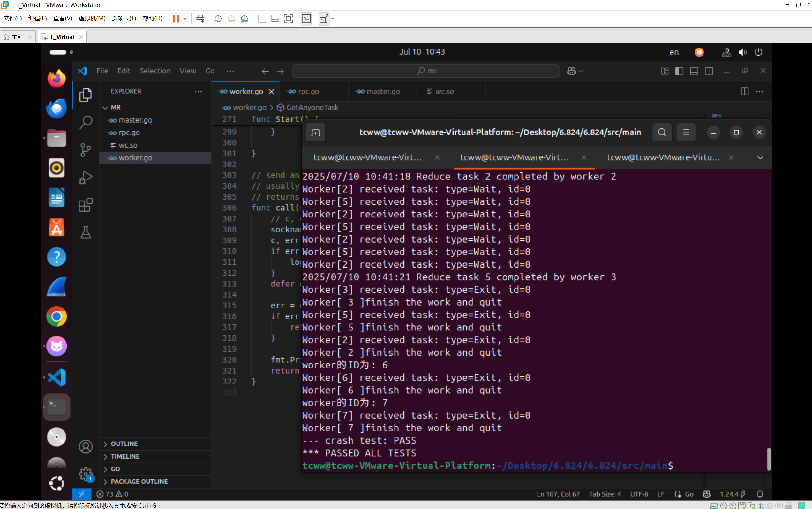812x509 pixels.
Task: Switch to the master.go editor tab
Action: point(382,92)
